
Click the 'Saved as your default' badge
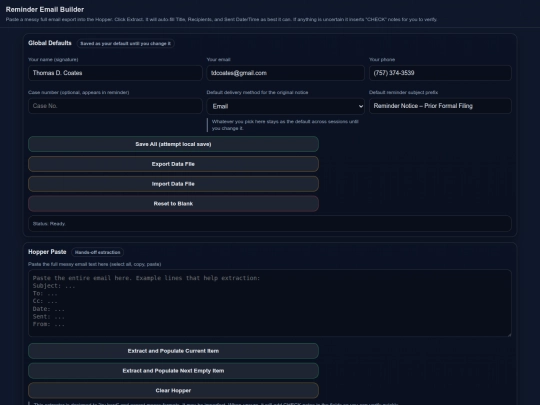tap(125, 44)
